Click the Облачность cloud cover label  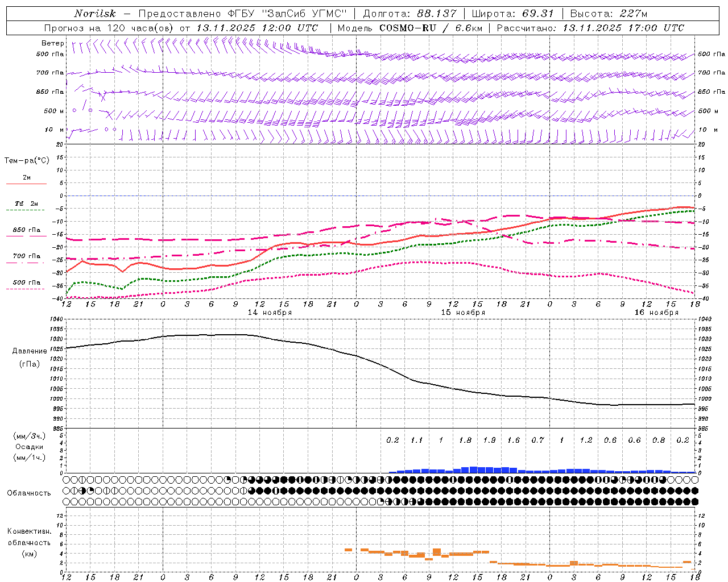tap(29, 493)
